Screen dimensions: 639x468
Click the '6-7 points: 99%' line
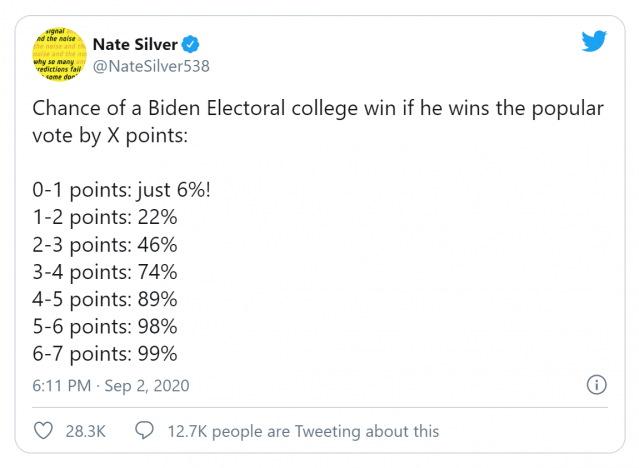tap(105, 354)
